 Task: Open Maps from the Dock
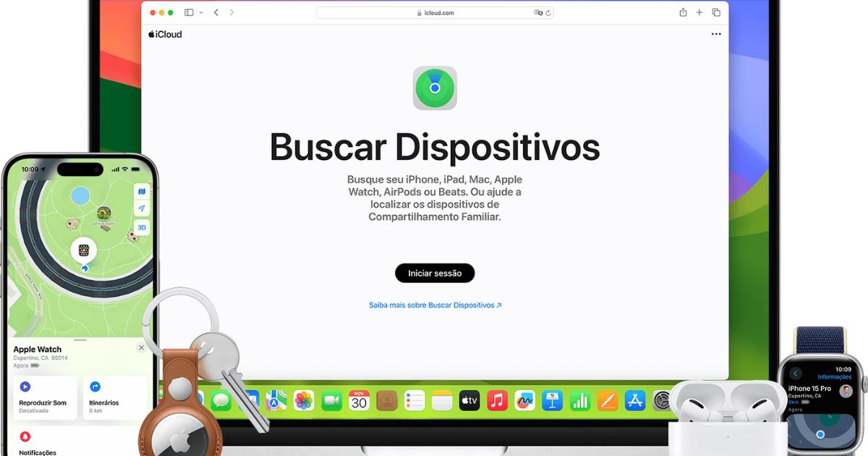(276, 400)
